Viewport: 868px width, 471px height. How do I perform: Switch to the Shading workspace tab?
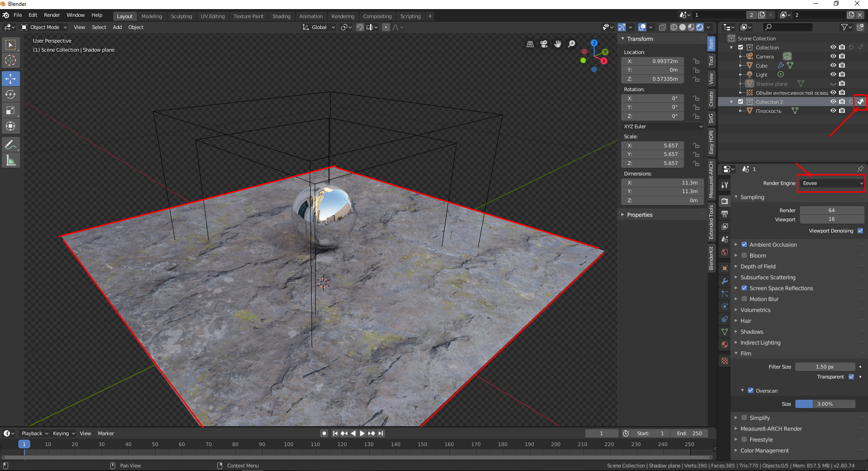pos(281,16)
